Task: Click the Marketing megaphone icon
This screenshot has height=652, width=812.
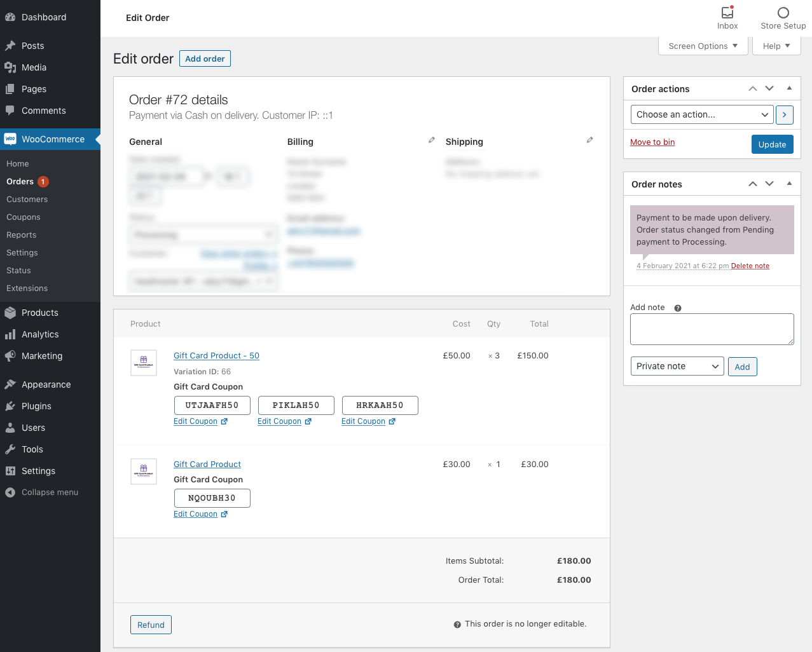Action: [x=10, y=356]
